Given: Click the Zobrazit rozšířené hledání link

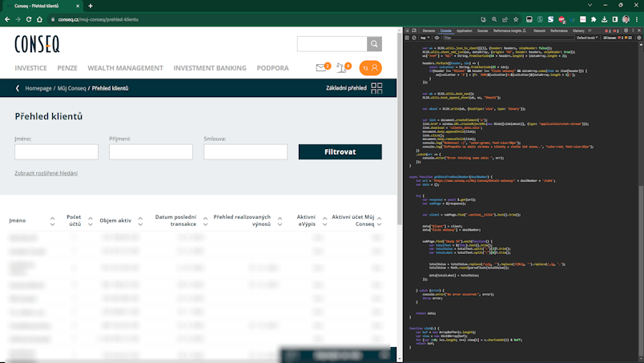Looking at the screenshot, I should point(46,173).
